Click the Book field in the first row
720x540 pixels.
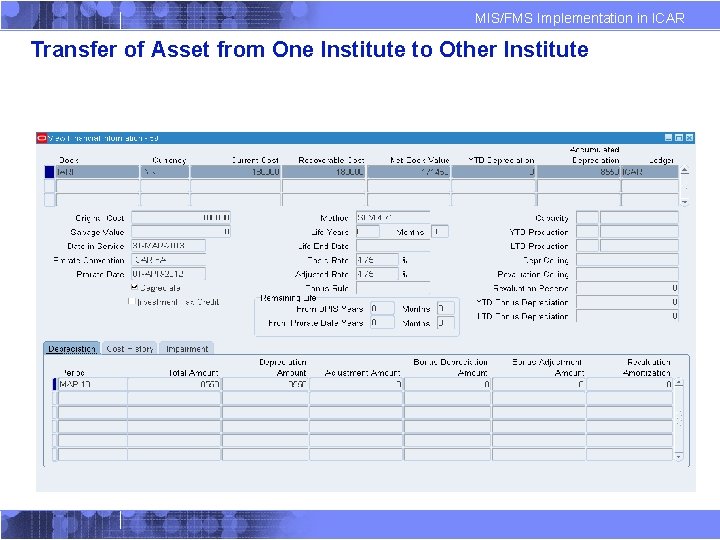coord(97,172)
